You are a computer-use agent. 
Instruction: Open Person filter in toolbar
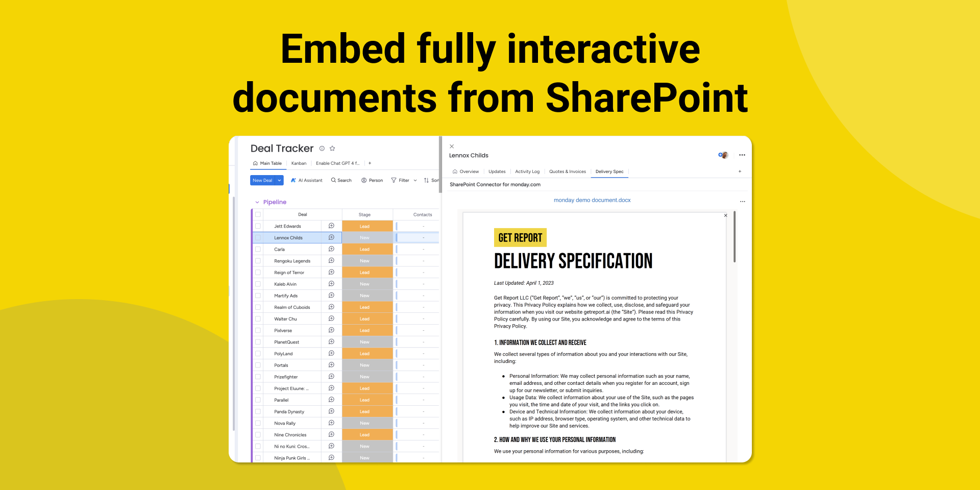click(372, 180)
